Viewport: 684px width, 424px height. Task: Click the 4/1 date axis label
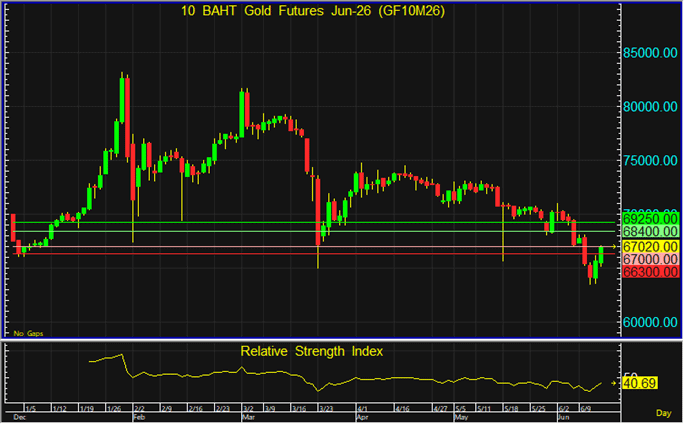click(x=362, y=409)
